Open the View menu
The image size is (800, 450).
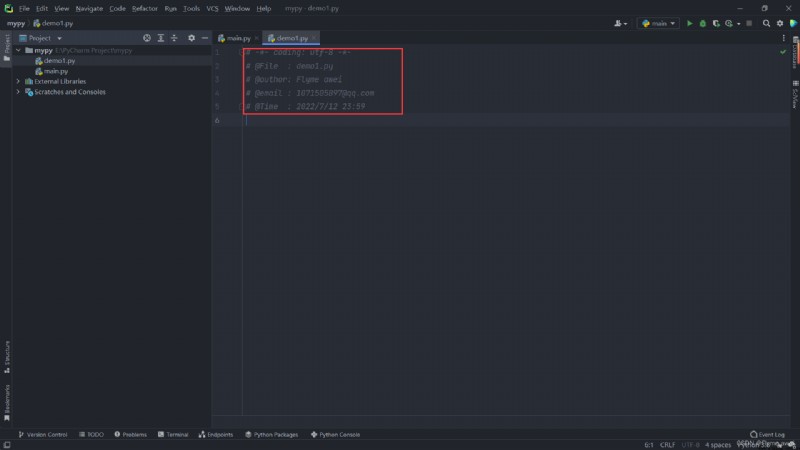click(x=61, y=9)
